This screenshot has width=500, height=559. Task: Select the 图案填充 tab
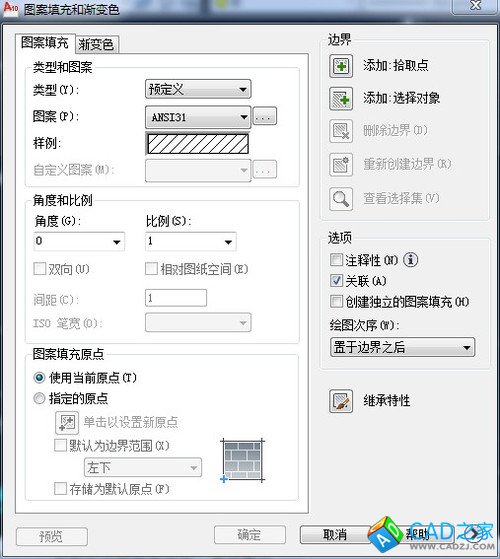point(45,43)
